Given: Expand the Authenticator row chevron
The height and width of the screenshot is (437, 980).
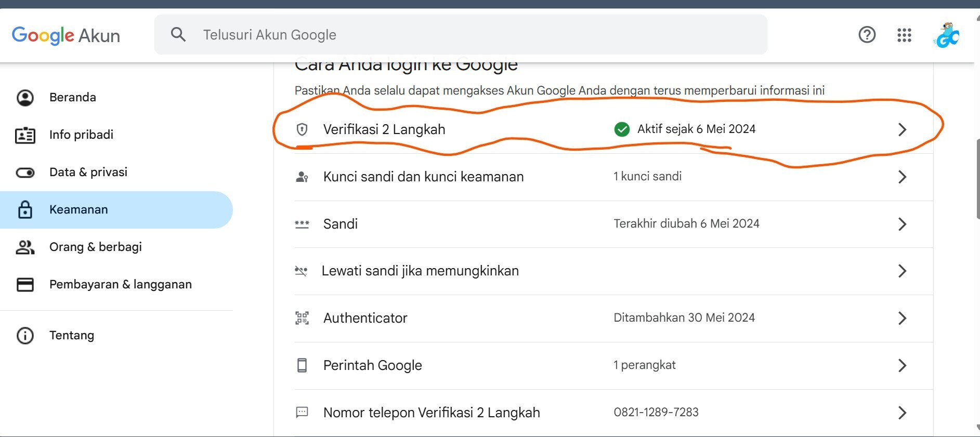Looking at the screenshot, I should click(903, 318).
